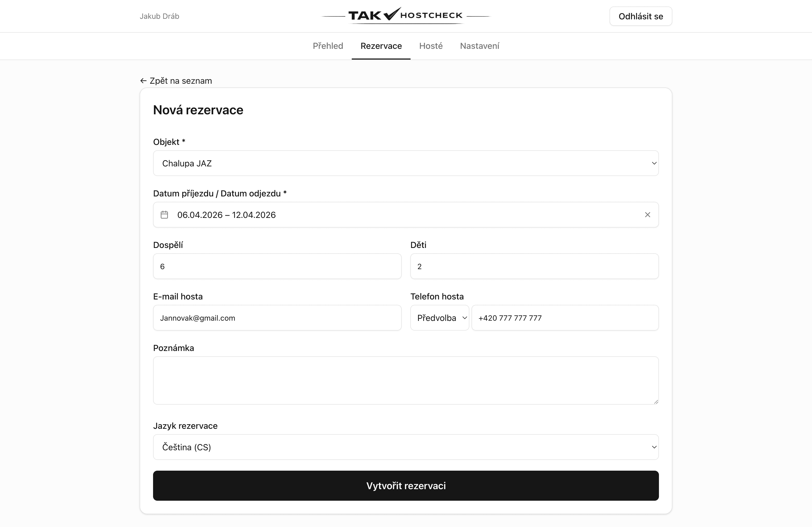This screenshot has width=812, height=527.
Task: Click the TAK HostCheck logo
Action: click(406, 16)
